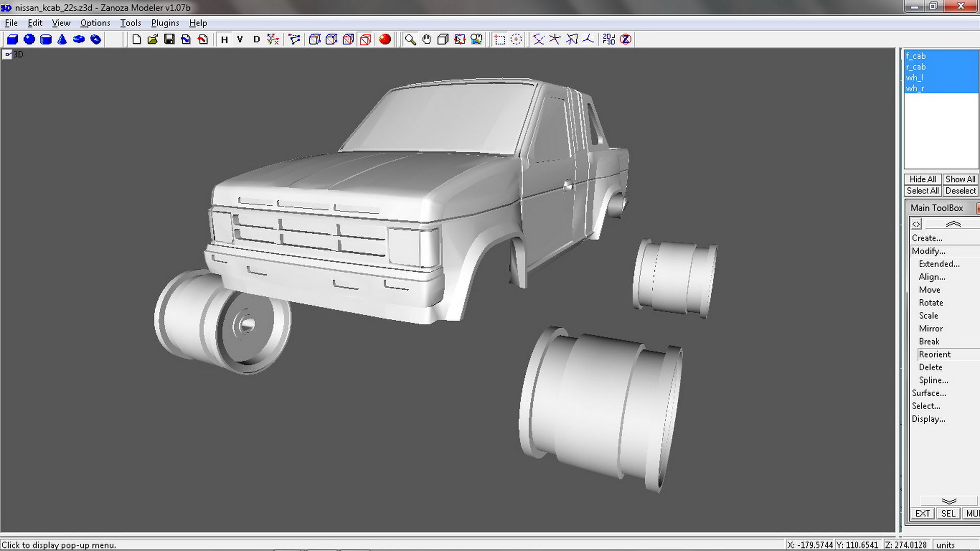Open the Plugins menu
This screenshot has width=980, height=551.
165,23
